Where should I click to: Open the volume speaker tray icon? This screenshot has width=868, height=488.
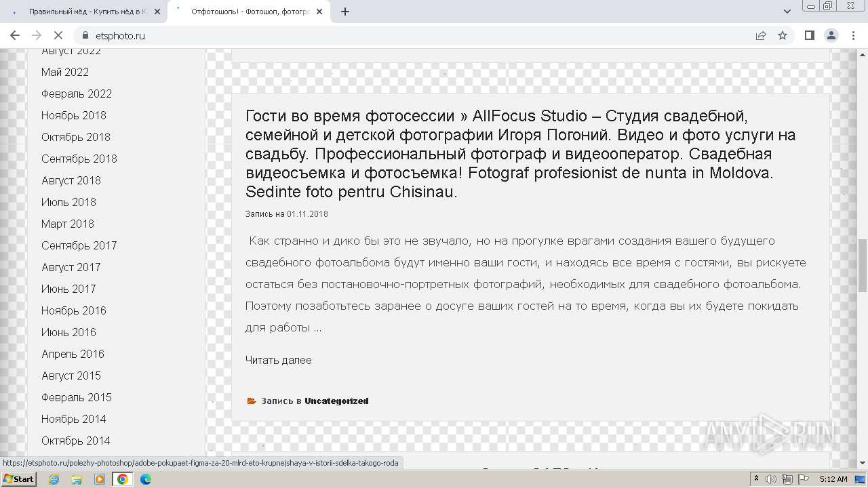tap(772, 479)
